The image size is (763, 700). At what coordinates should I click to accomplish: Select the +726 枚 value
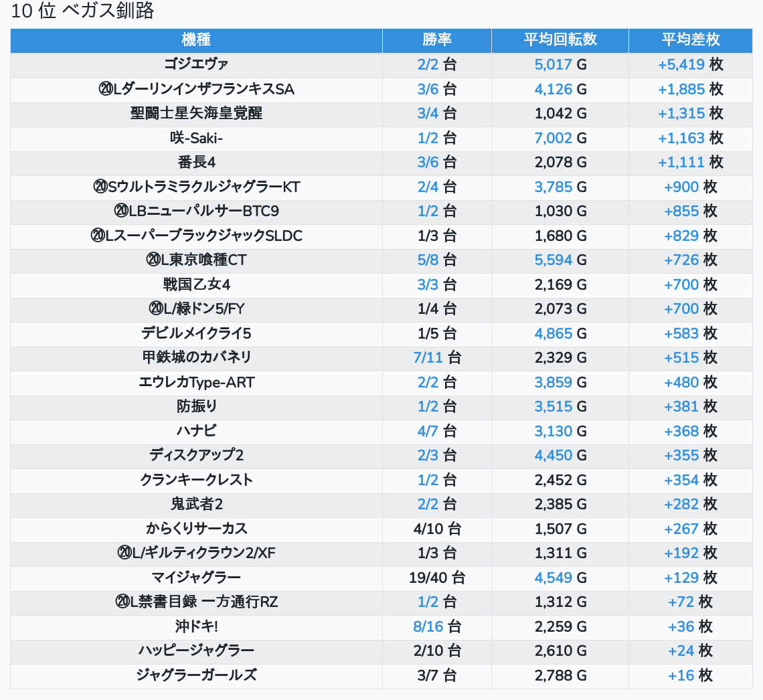click(x=691, y=260)
